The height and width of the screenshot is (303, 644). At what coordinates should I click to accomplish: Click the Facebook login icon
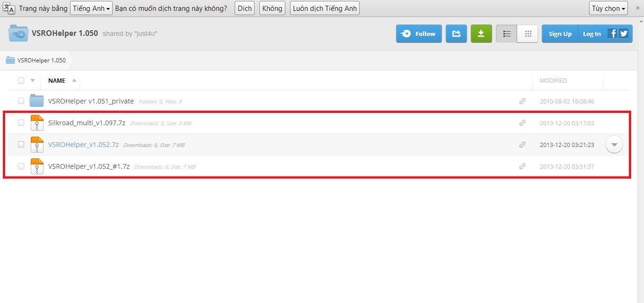[613, 34]
